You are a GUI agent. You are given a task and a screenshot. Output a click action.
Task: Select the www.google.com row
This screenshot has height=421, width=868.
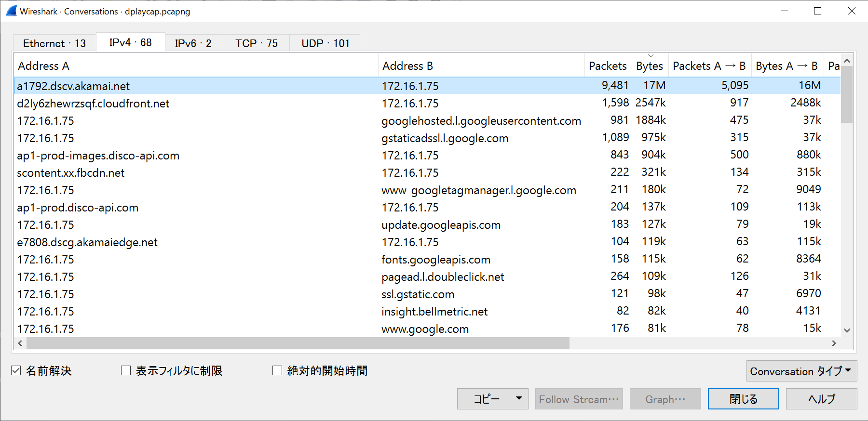(x=427, y=329)
